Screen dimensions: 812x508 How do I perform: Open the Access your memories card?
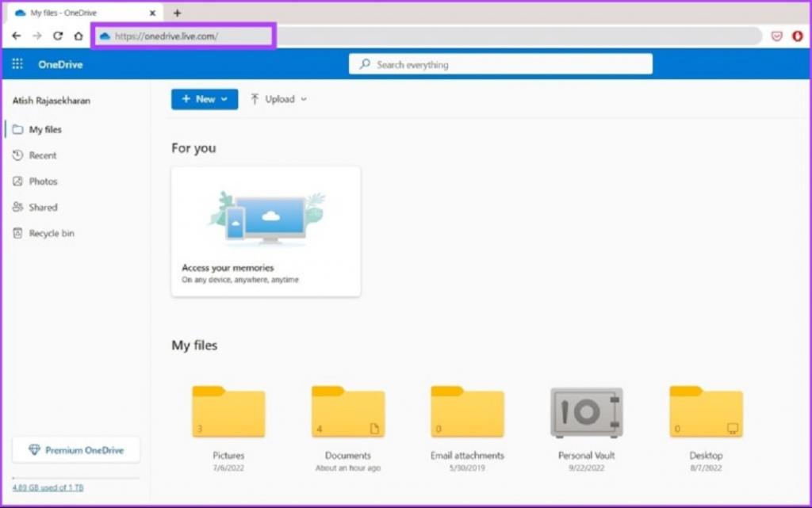(x=266, y=231)
